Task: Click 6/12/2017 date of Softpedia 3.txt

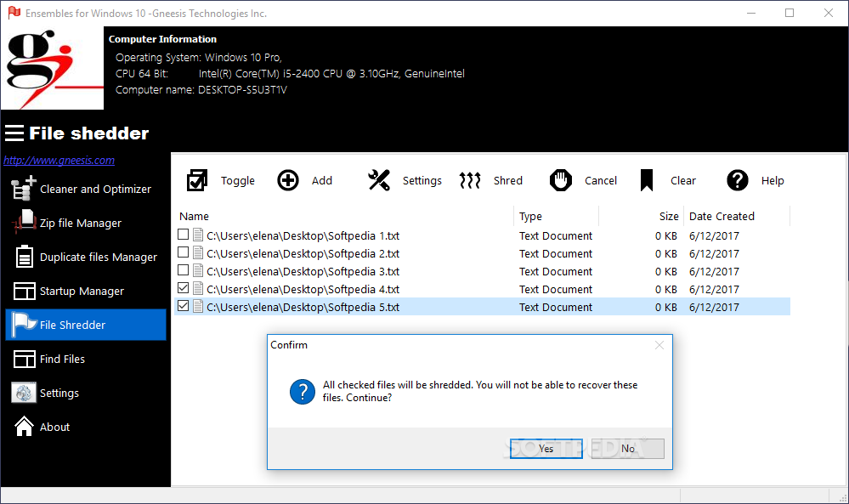Action: coord(714,272)
